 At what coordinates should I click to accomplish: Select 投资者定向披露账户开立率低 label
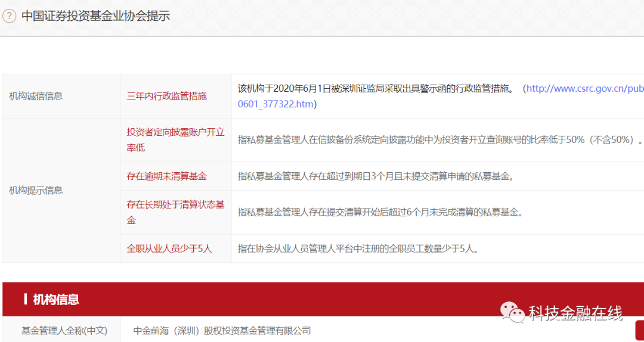click(x=176, y=140)
